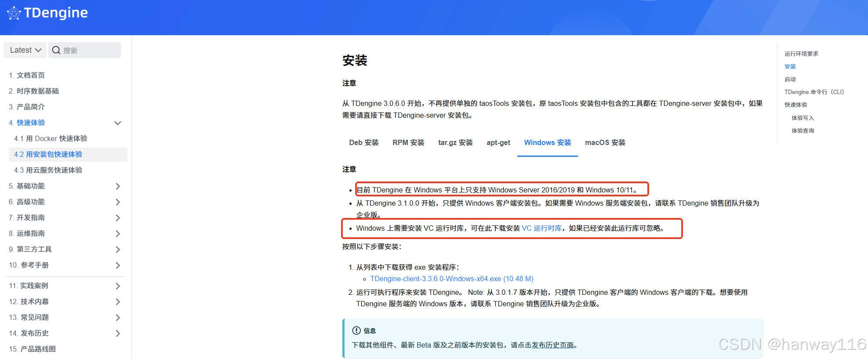Collapse the 快速体验 section chevron
The height and width of the screenshot is (359, 868).
[118, 123]
